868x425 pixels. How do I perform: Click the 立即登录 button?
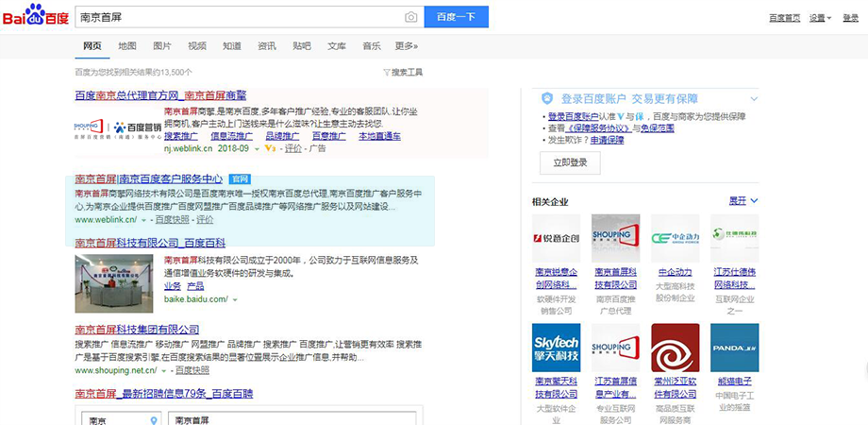click(570, 162)
